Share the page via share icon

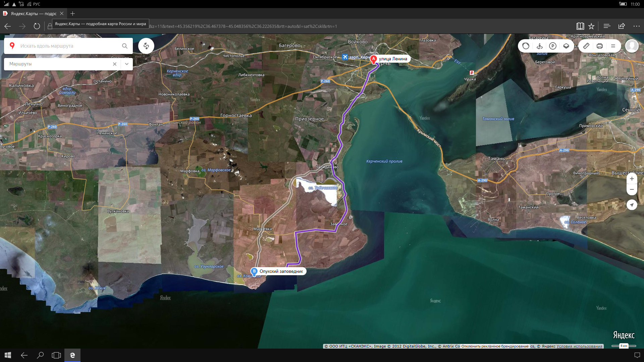click(x=622, y=26)
